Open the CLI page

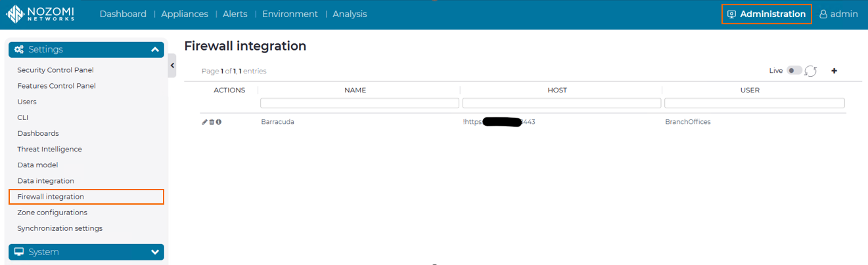(x=23, y=117)
